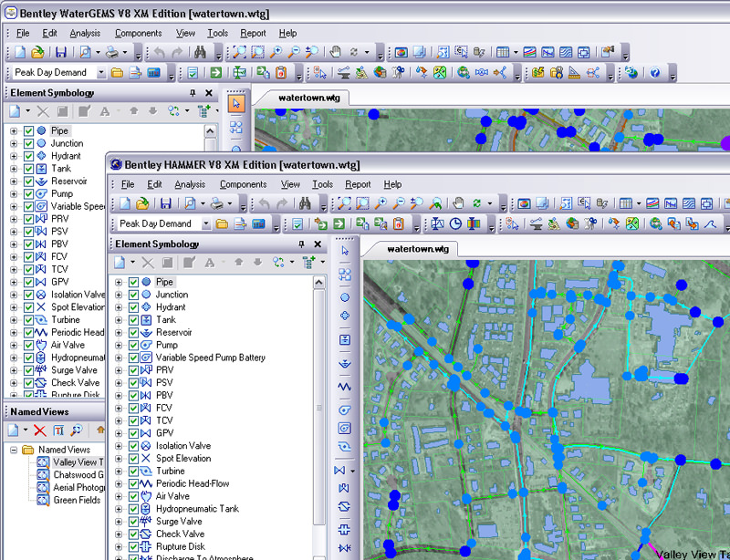Viewport: 730px width, 560px height.
Task: Click Help question mark icon in WaterGEMS
Action: pos(655,73)
